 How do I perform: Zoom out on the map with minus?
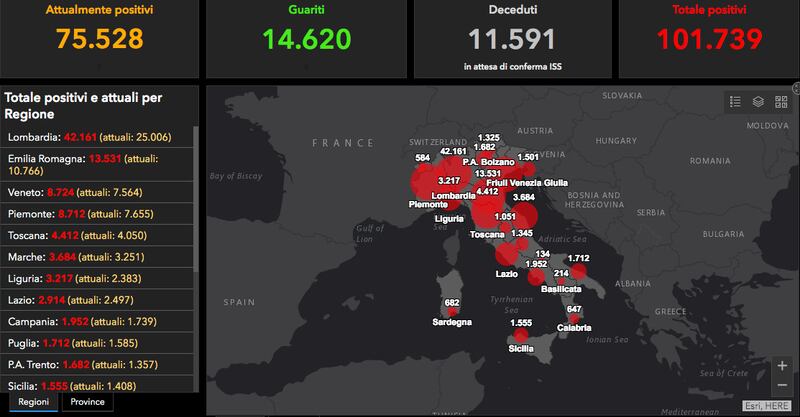pos(782,385)
